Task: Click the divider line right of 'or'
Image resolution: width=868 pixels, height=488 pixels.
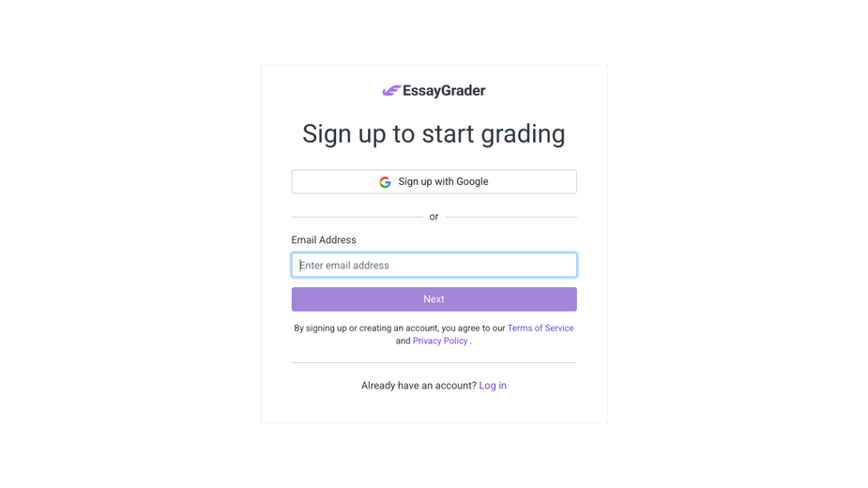Action: 510,217
